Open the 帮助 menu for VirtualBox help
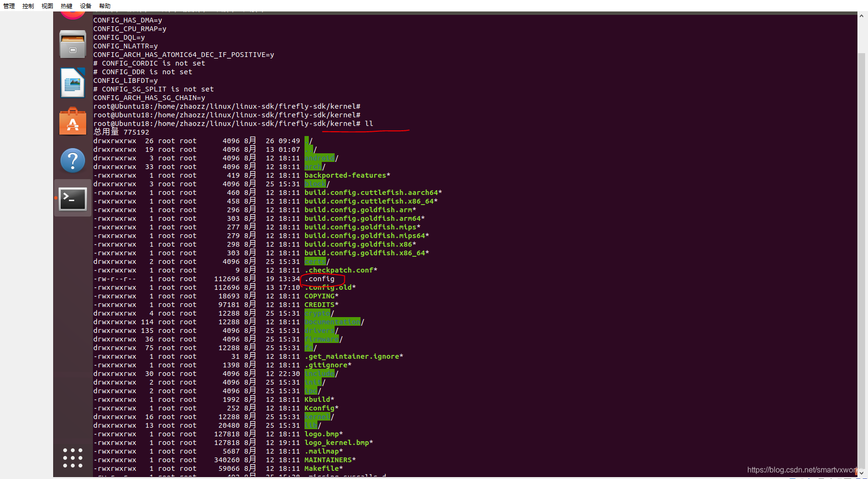868x479 pixels. (x=104, y=6)
